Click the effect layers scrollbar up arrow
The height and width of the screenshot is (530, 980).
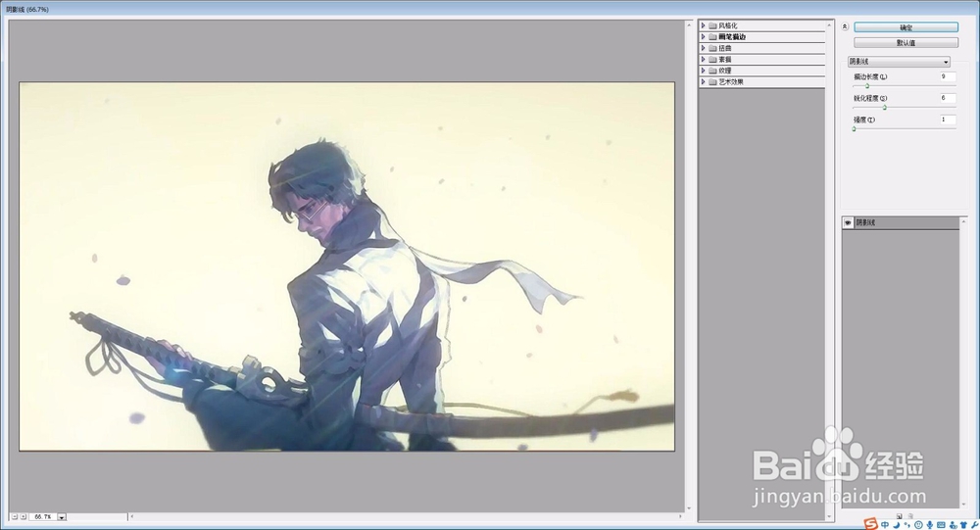963,221
